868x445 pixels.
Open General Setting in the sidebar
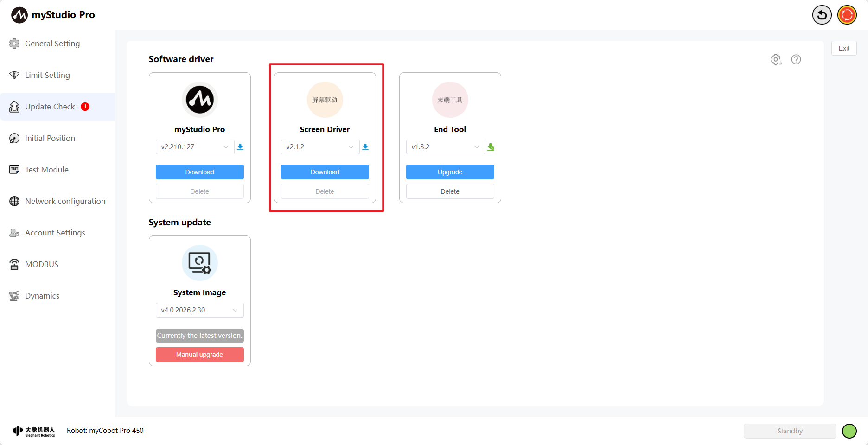(52, 44)
